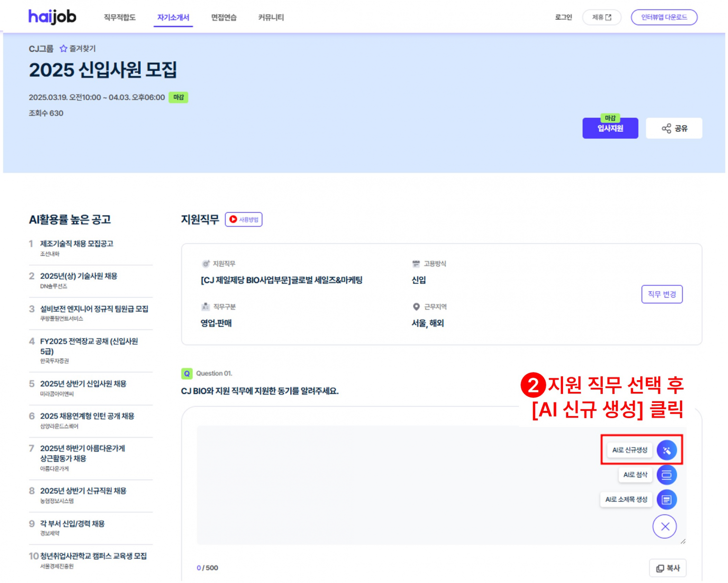This screenshot has width=728, height=583.
Task: Switch to the 자기소개서 tab
Action: [x=173, y=18]
